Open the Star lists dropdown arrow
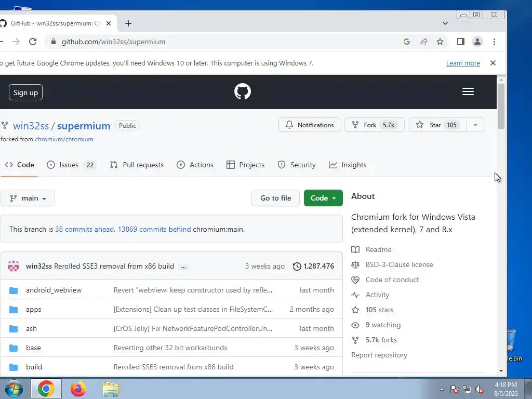This screenshot has width=532, height=399. click(x=475, y=125)
